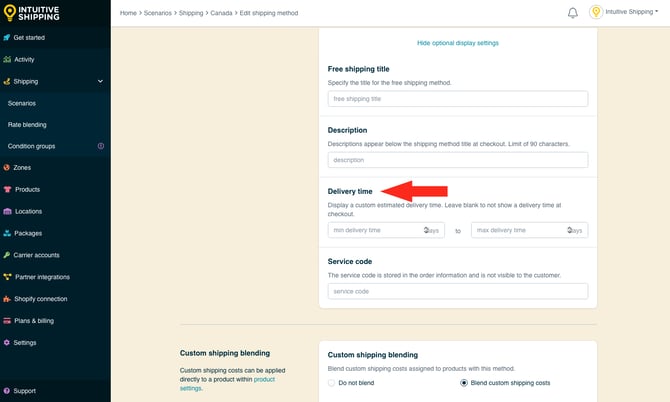Click Condition groups badge icon
The image size is (670, 402).
pyautogui.click(x=101, y=146)
